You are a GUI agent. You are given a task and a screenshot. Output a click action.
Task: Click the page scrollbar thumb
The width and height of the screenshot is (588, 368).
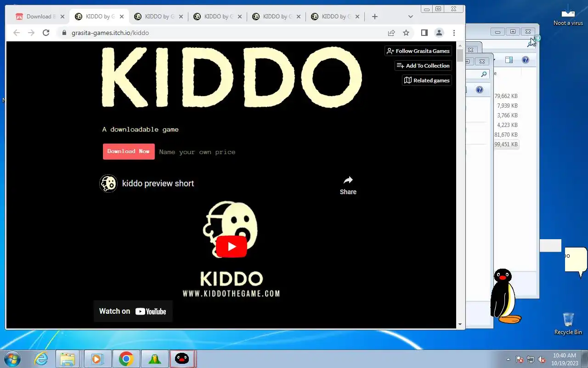[x=460, y=55]
